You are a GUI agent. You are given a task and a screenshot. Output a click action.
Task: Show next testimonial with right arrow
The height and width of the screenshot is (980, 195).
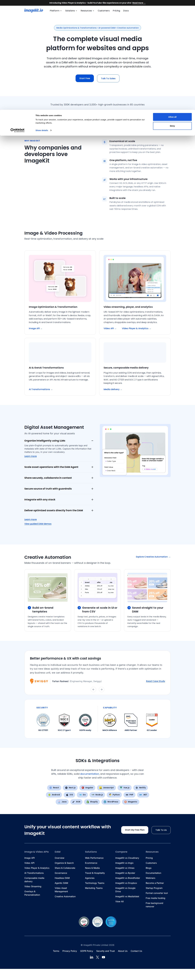[101, 689]
